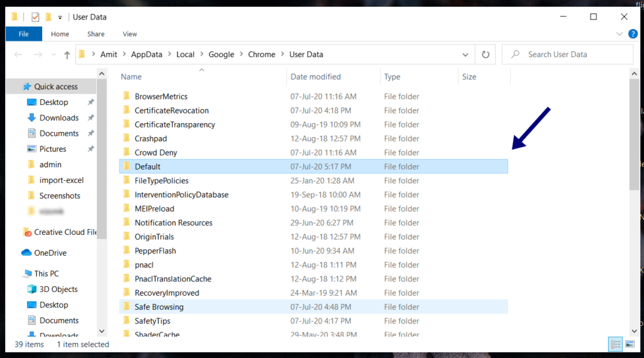
Task: Select the Notification Resources folder
Action: 313,222
